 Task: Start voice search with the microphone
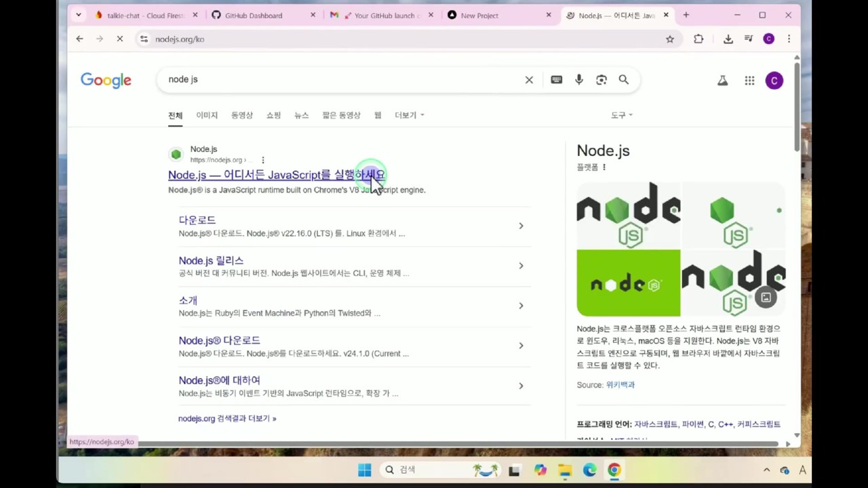pyautogui.click(x=579, y=80)
